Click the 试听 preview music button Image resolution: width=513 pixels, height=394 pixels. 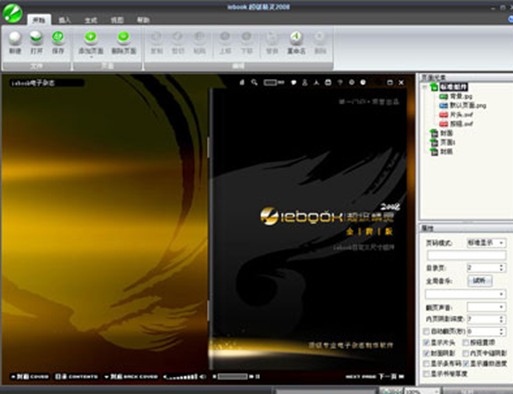pos(480,281)
